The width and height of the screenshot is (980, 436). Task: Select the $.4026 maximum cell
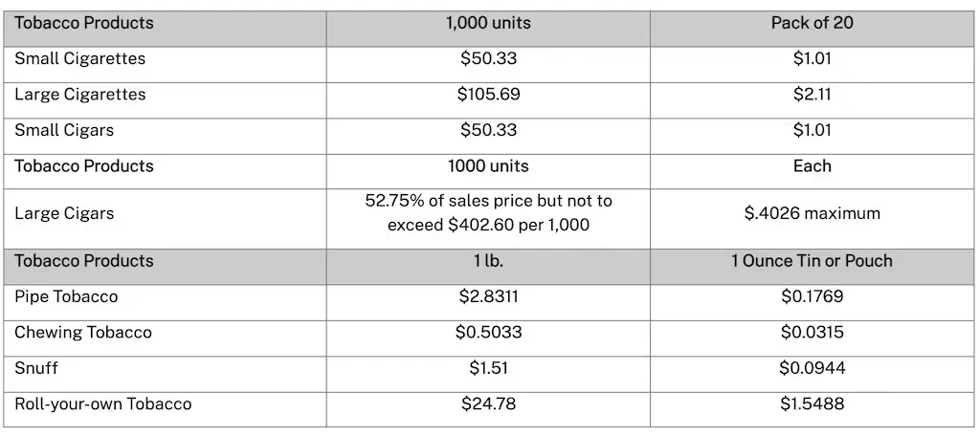pos(812,213)
